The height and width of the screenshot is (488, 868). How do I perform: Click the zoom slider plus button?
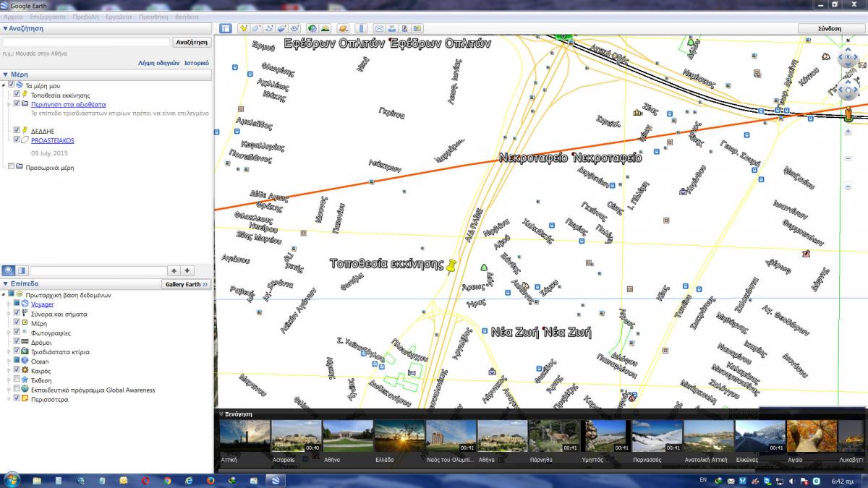848,132
